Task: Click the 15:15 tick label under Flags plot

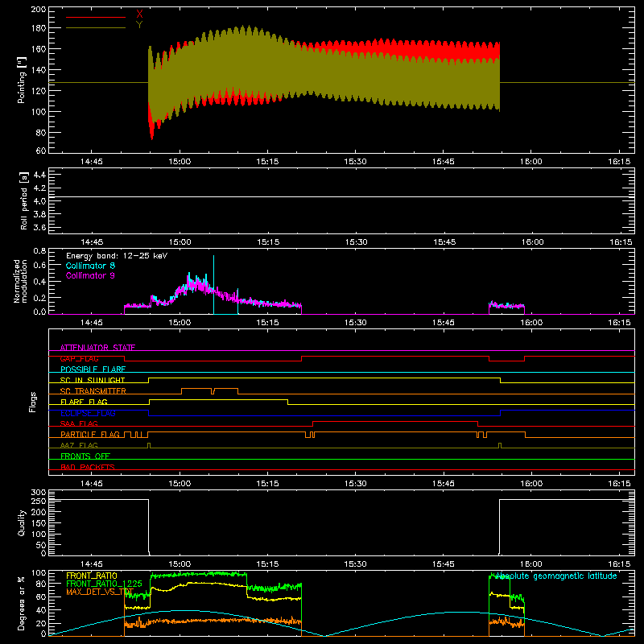Action: pyautogui.click(x=267, y=484)
